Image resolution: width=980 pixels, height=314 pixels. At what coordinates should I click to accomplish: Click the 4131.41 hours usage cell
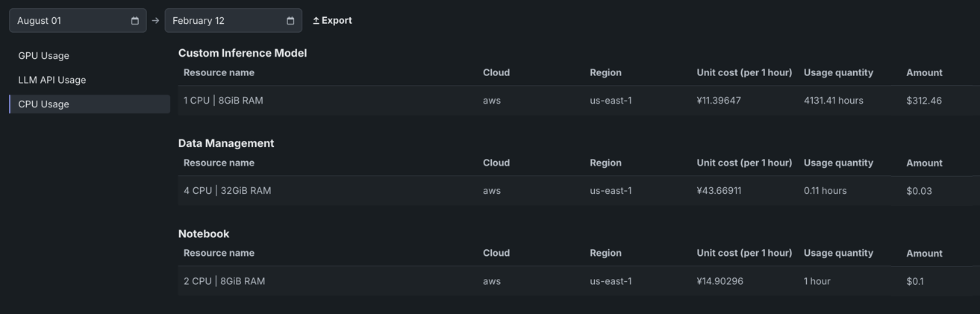point(833,101)
